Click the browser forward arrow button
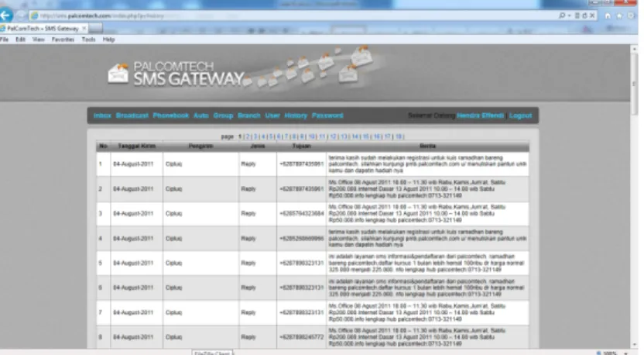This screenshot has height=355, width=644. pyautogui.click(x=21, y=16)
